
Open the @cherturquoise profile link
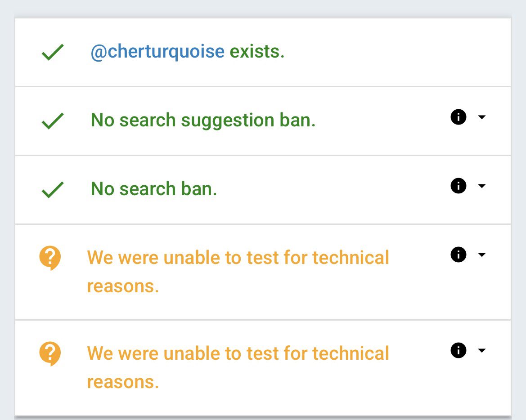[157, 52]
